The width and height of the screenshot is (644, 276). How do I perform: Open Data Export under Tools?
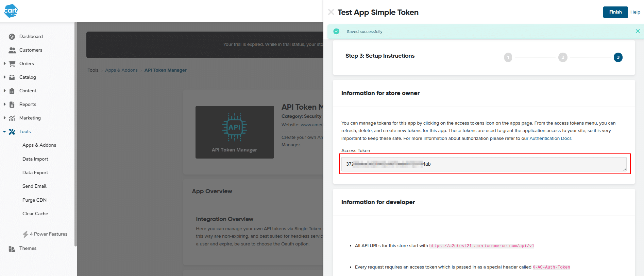[x=35, y=172]
